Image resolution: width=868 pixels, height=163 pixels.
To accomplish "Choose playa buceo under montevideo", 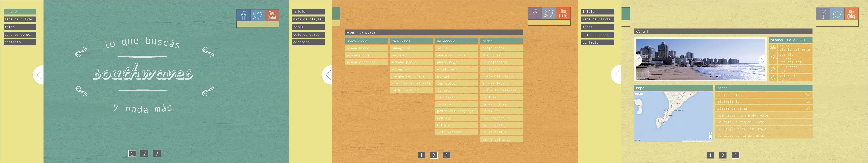I will [x=366, y=48].
